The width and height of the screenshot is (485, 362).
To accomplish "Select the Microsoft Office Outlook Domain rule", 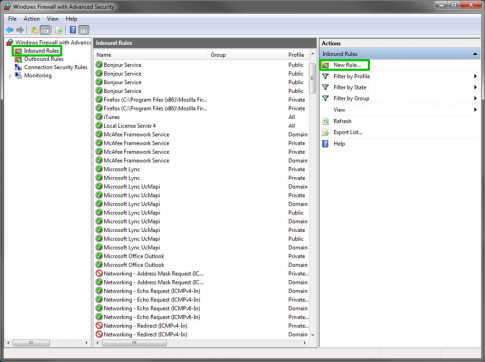I will [202, 265].
